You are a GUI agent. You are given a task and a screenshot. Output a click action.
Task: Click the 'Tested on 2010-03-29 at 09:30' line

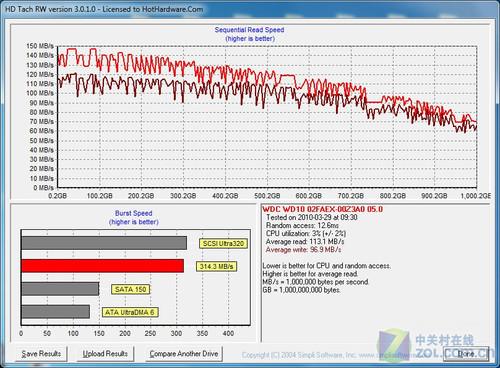(311, 217)
